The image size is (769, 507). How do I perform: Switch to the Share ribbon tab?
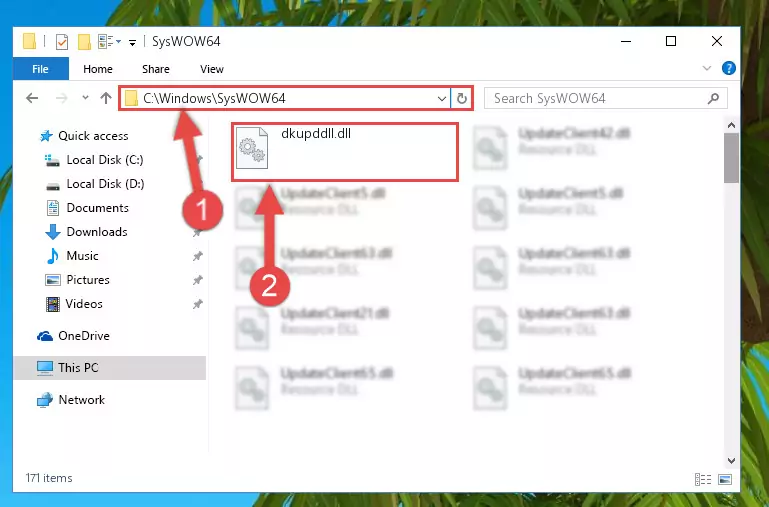[x=156, y=69]
